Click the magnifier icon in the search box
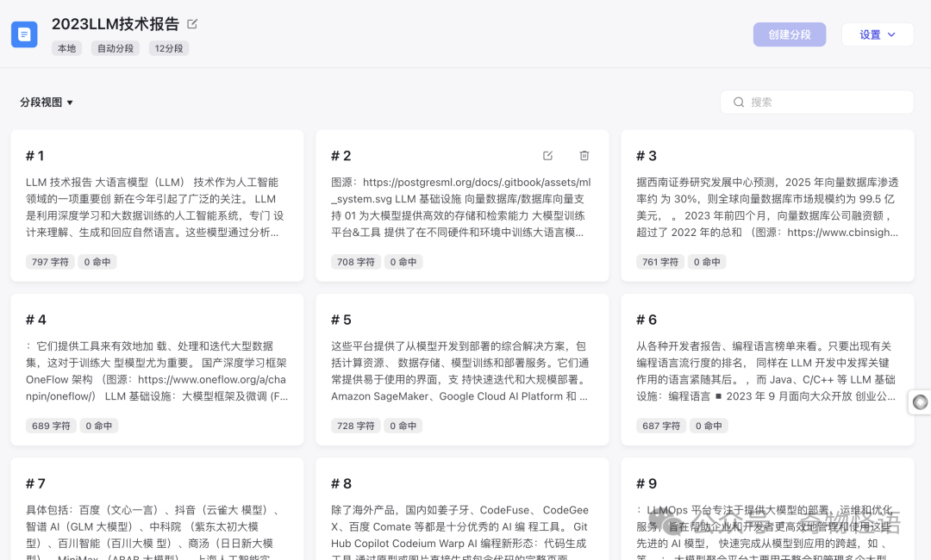 pos(739,102)
